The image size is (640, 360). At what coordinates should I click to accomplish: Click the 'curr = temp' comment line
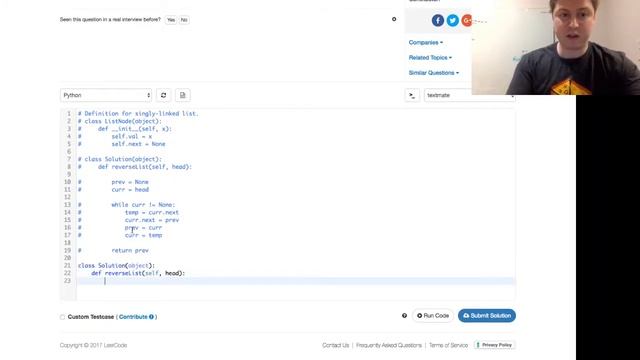click(x=143, y=235)
